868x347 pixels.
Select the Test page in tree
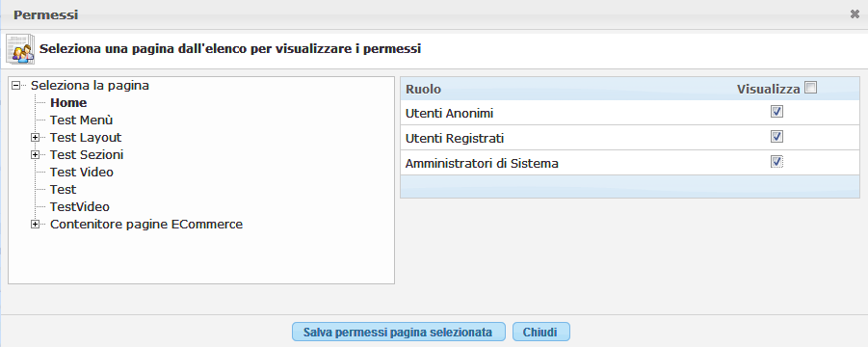click(x=63, y=189)
